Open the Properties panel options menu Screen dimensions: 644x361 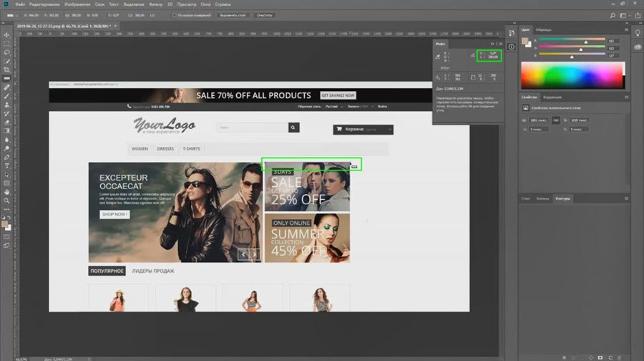pos(626,97)
